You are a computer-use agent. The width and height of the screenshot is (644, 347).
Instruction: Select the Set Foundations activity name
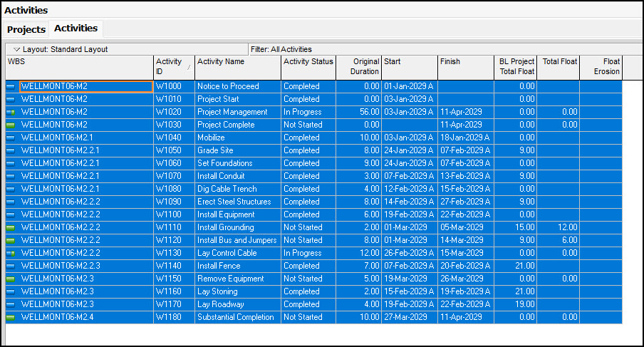(x=224, y=163)
